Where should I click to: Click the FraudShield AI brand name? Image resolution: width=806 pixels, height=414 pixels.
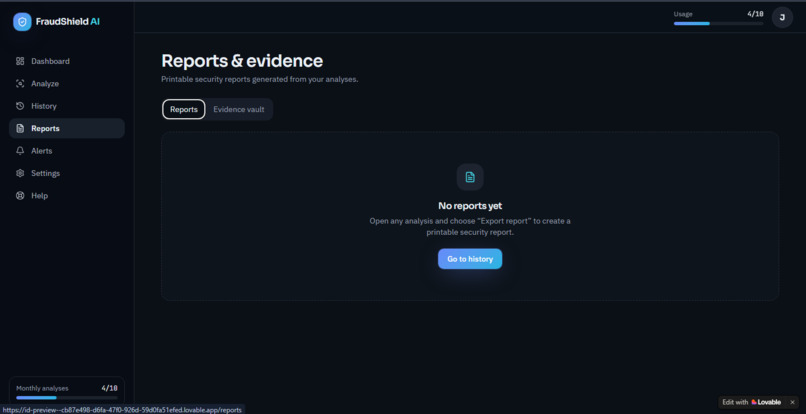pyautogui.click(x=68, y=22)
